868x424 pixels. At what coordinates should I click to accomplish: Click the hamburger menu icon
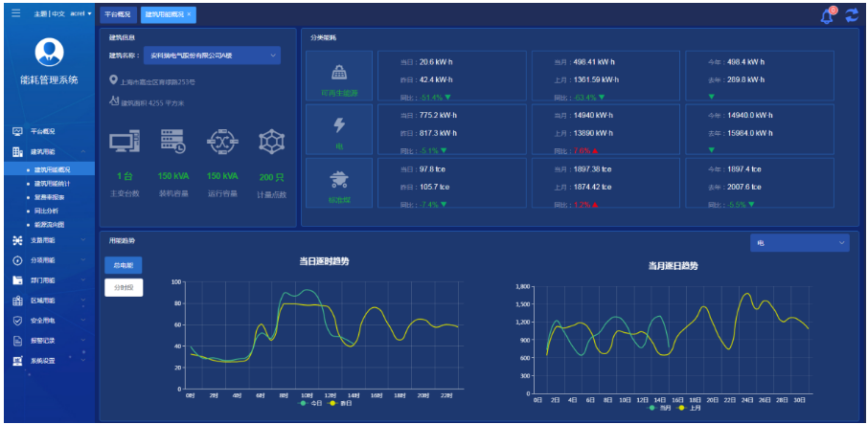tap(15, 13)
